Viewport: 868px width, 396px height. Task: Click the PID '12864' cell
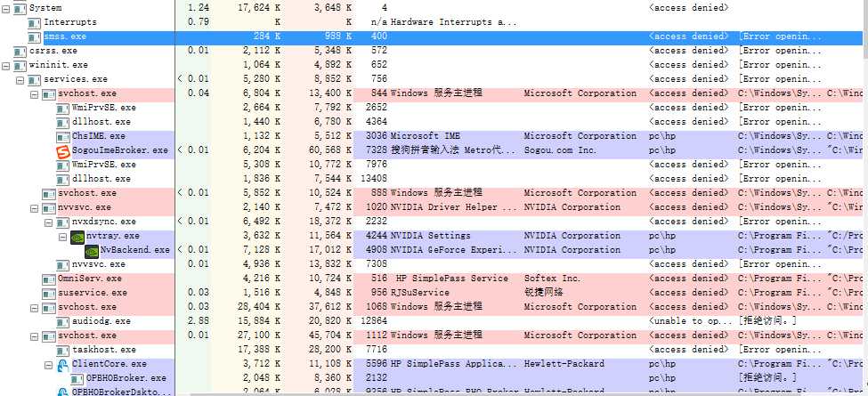373,321
